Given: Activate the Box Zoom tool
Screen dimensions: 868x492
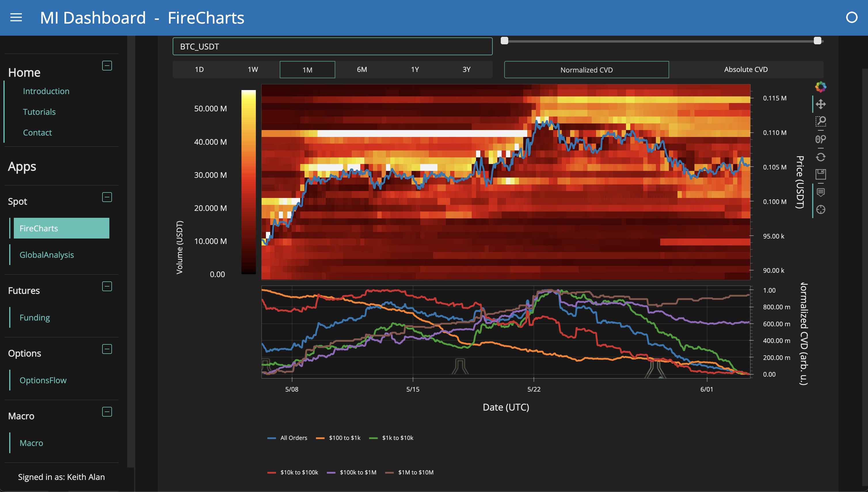Looking at the screenshot, I should [821, 121].
